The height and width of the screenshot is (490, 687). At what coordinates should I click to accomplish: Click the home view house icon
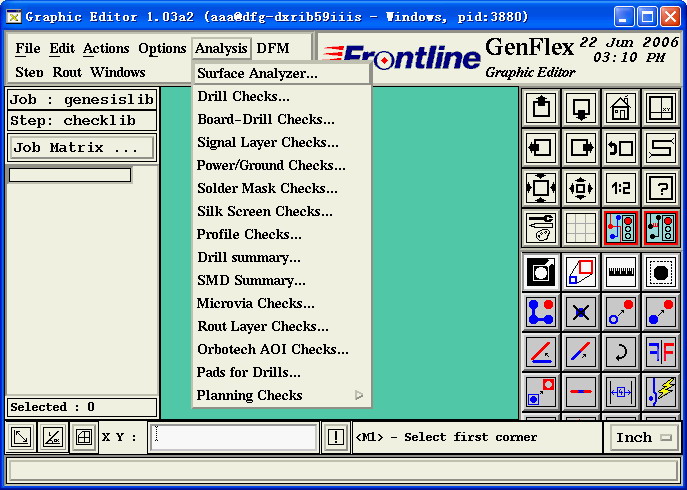point(620,107)
